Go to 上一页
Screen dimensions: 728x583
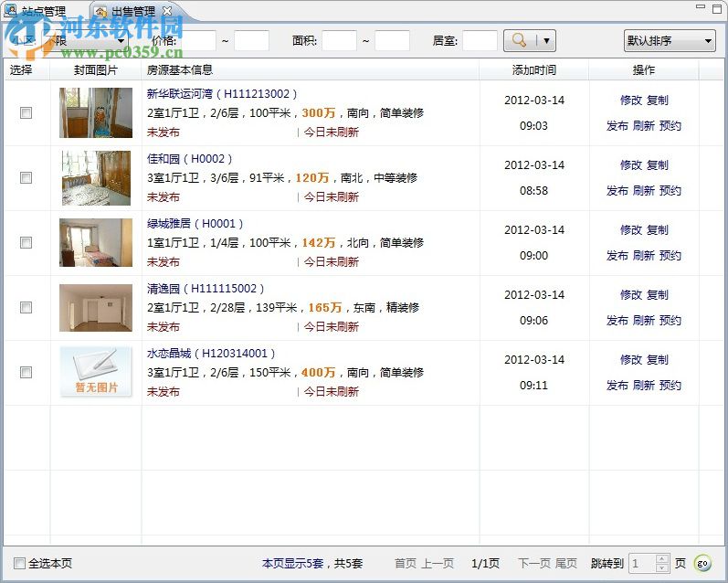pyautogui.click(x=438, y=564)
